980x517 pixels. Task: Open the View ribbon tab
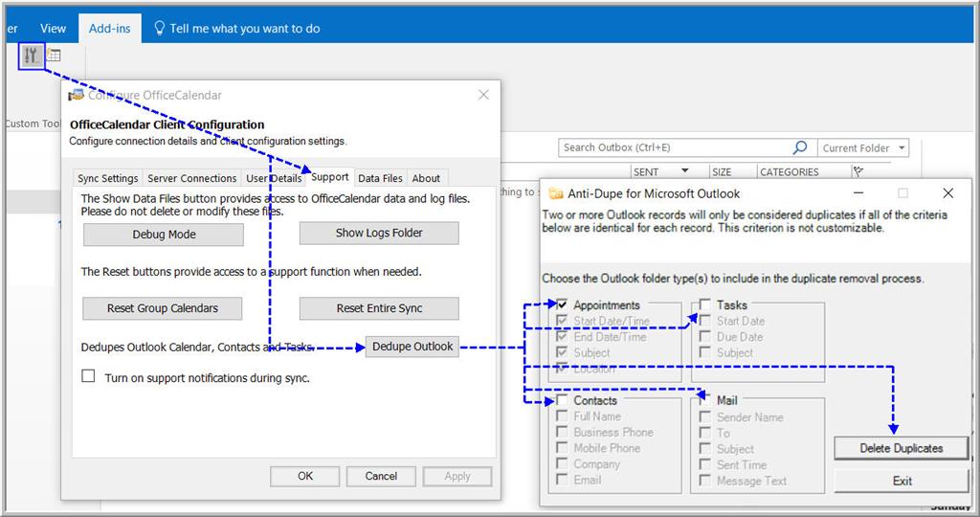[x=53, y=29]
